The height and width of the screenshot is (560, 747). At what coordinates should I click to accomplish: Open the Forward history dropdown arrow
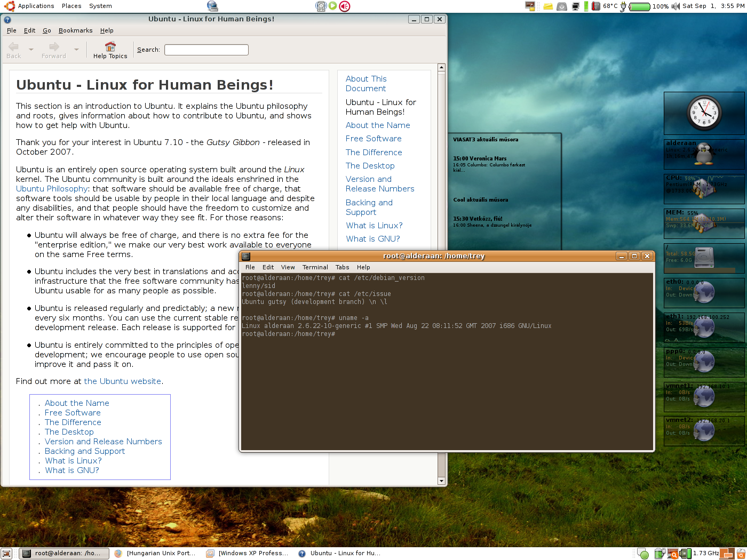click(x=76, y=49)
